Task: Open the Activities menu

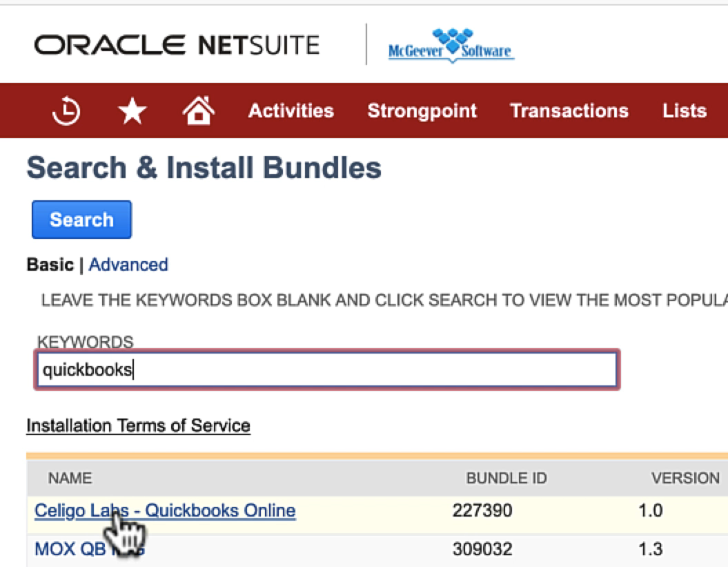Action: click(x=291, y=110)
